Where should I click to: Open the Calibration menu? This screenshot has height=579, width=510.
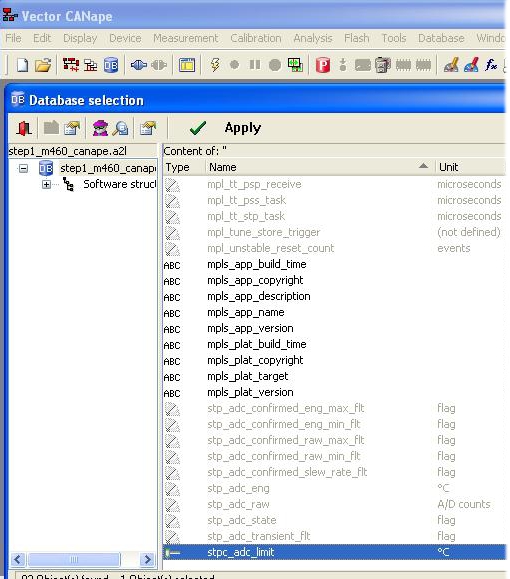[256, 38]
